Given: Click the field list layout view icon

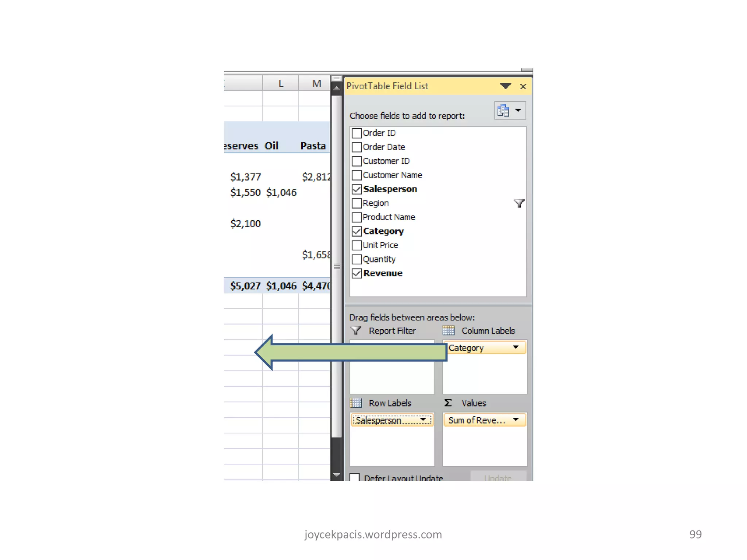Looking at the screenshot, I should [504, 110].
